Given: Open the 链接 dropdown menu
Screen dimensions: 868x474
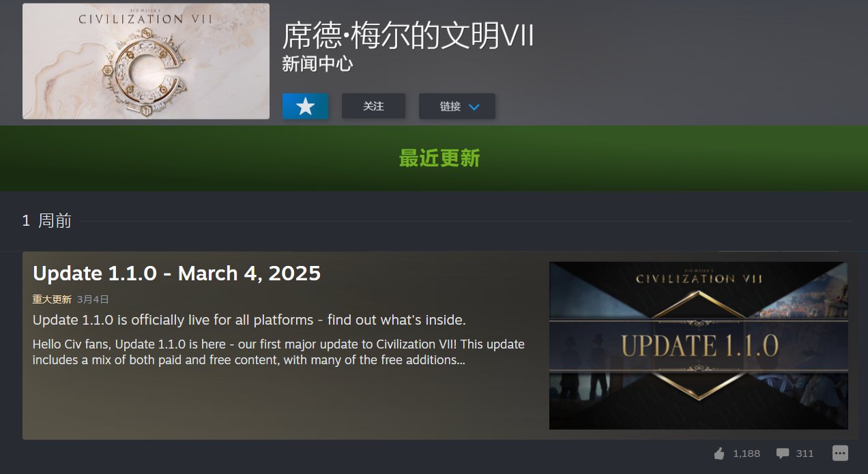Looking at the screenshot, I should click(457, 106).
